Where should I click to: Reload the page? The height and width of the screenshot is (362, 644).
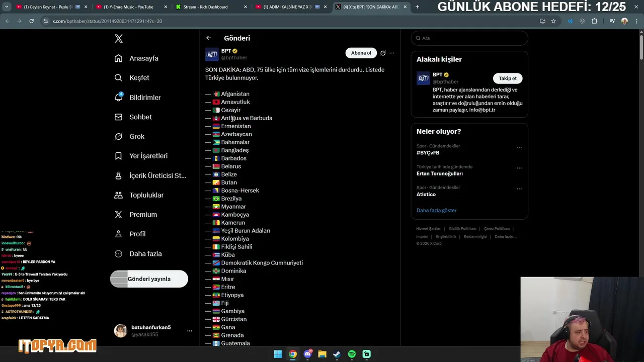[32, 21]
